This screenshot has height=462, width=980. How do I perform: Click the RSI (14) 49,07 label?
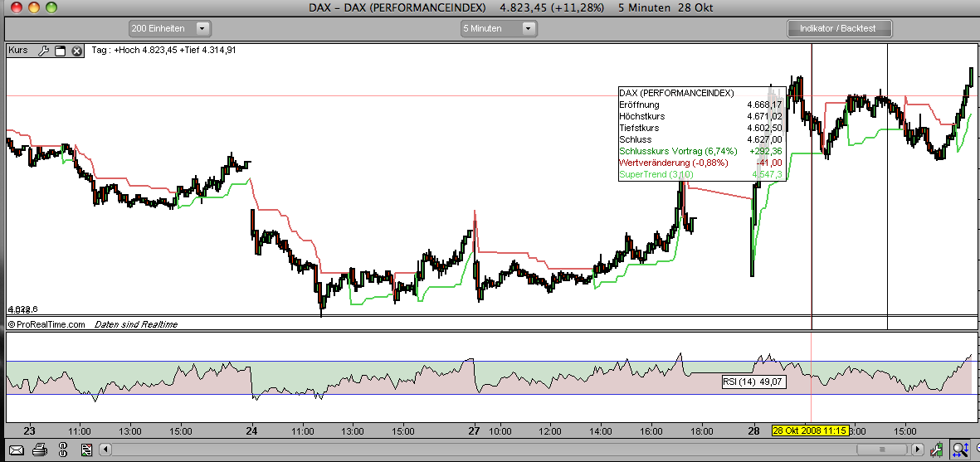pos(753,382)
